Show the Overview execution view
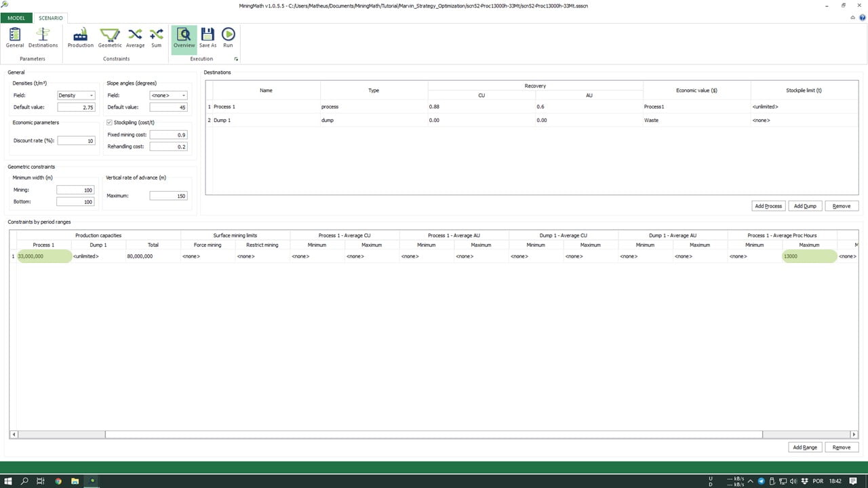The width and height of the screenshot is (868, 488). pos(184,37)
